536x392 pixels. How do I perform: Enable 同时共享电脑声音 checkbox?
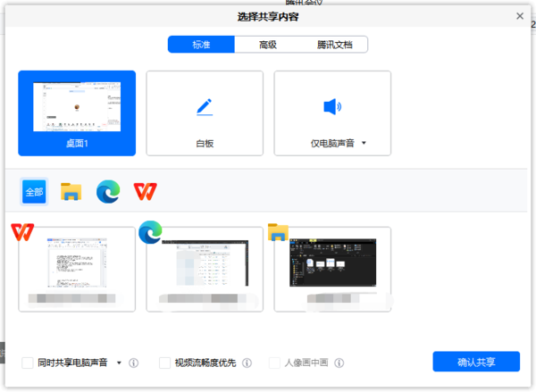tap(28, 363)
